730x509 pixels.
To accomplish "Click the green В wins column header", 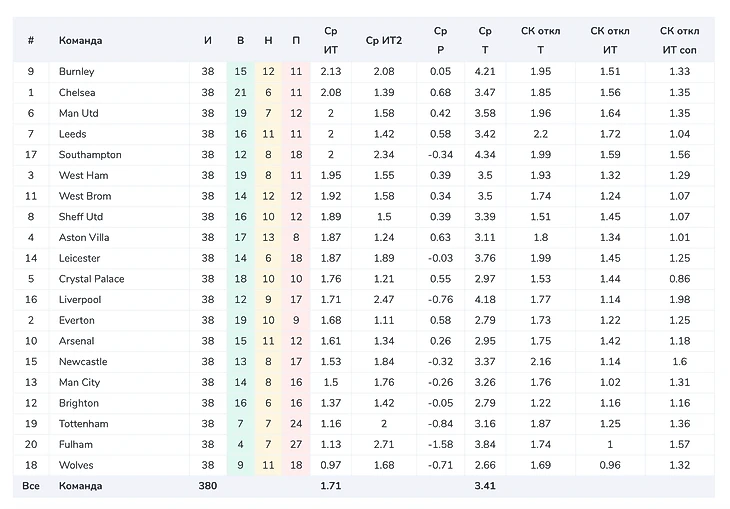I will [240, 40].
